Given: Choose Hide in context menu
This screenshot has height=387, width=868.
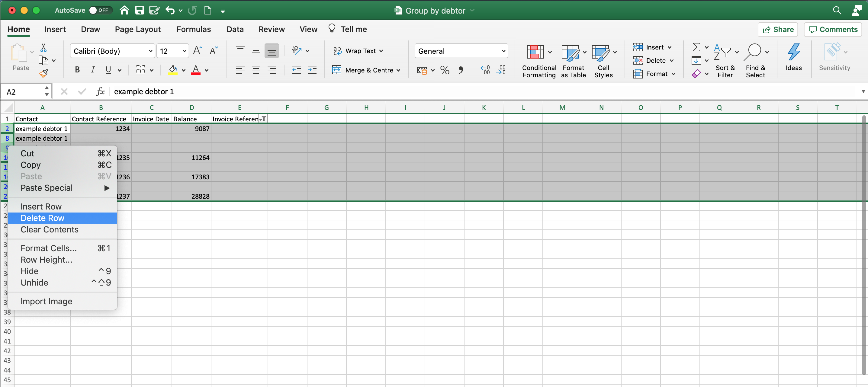Looking at the screenshot, I should (x=63, y=271).
